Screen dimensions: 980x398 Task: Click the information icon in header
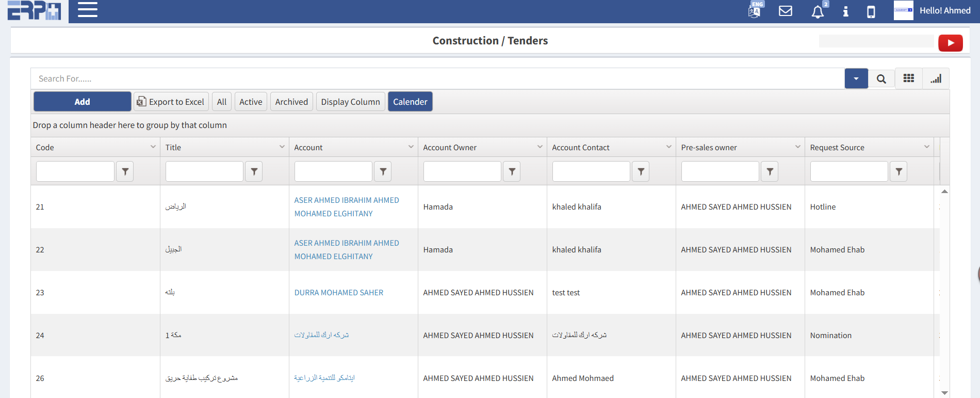(845, 11)
